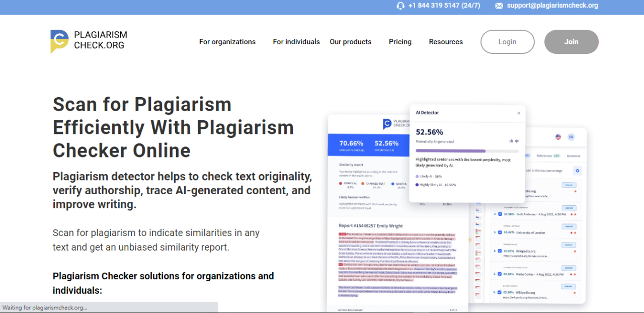Switch to the References tab
This screenshot has height=313, width=644.
(x=545, y=155)
